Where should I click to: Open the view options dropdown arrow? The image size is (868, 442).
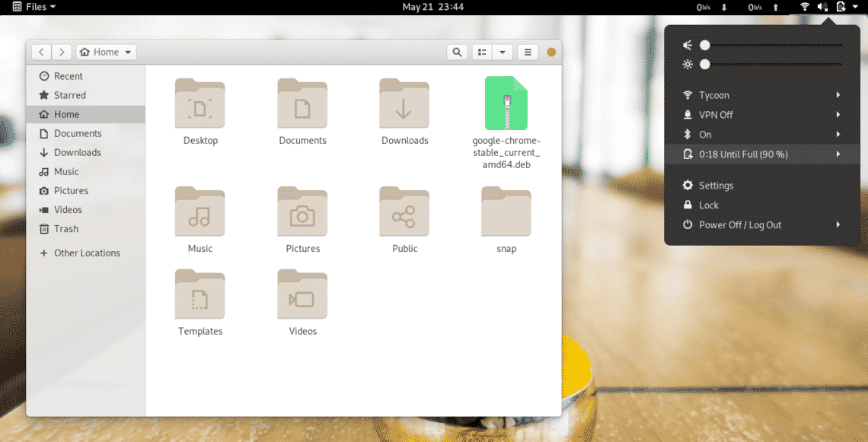(502, 52)
